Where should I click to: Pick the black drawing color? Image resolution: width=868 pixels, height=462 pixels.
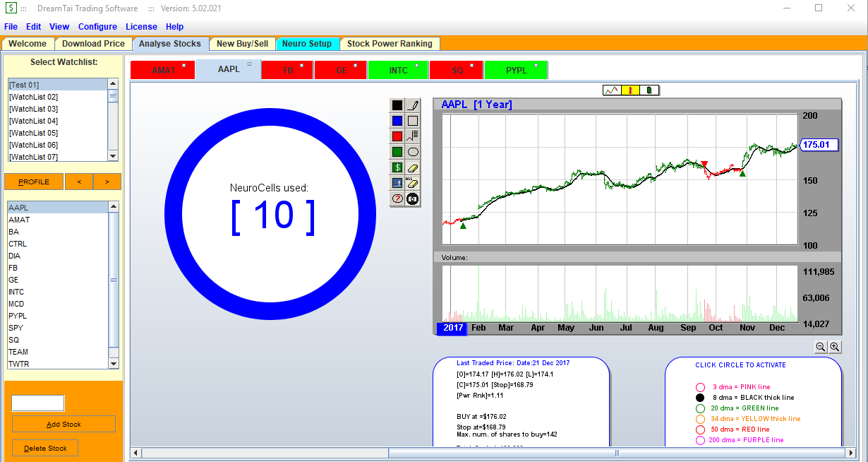tap(397, 105)
